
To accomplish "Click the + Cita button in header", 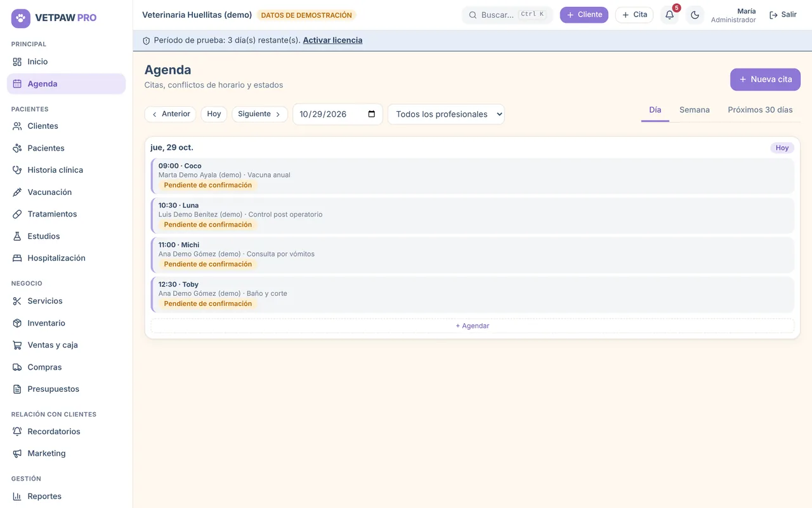I will point(634,15).
